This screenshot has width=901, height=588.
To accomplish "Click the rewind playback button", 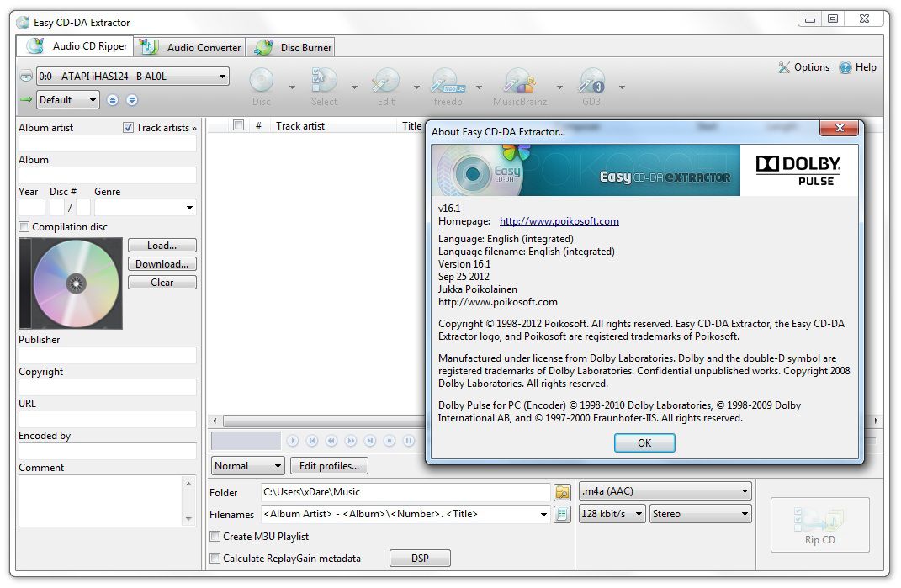I will [331, 441].
